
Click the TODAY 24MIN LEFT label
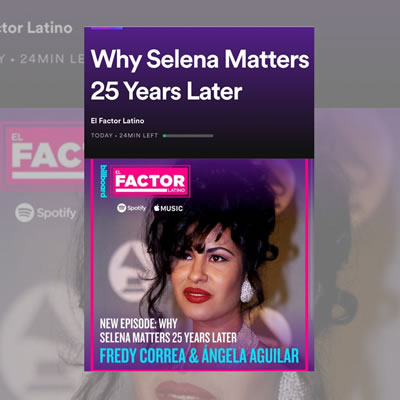(124, 135)
